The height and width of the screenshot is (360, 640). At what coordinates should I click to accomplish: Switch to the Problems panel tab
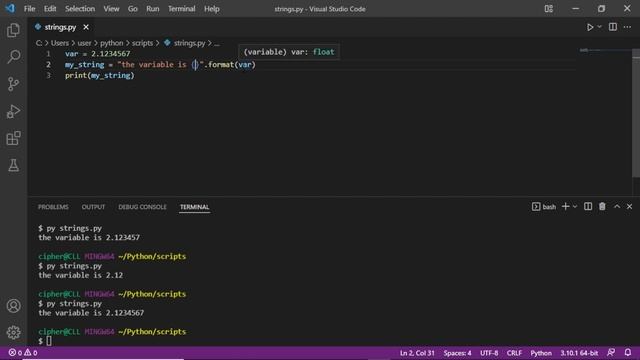click(x=53, y=207)
